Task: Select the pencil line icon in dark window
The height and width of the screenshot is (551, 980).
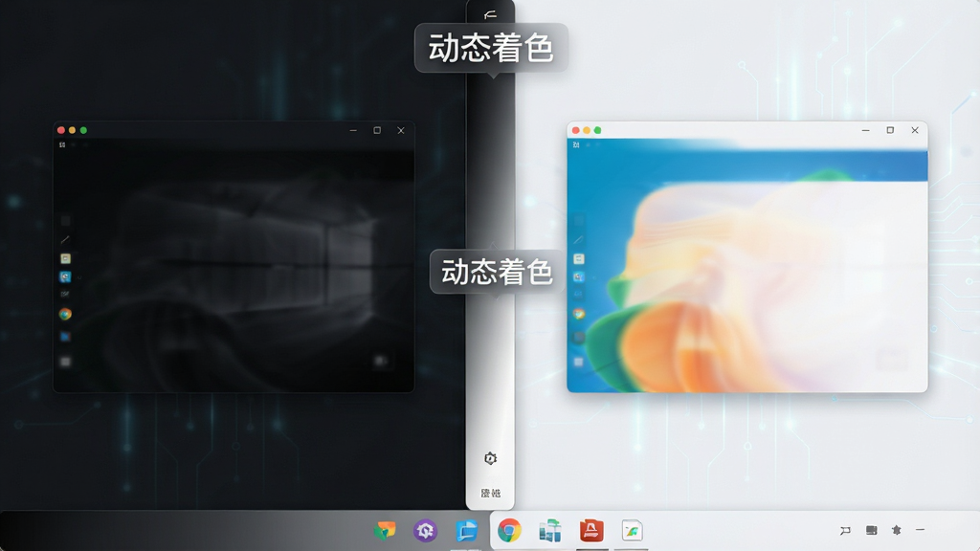Action: tap(65, 239)
